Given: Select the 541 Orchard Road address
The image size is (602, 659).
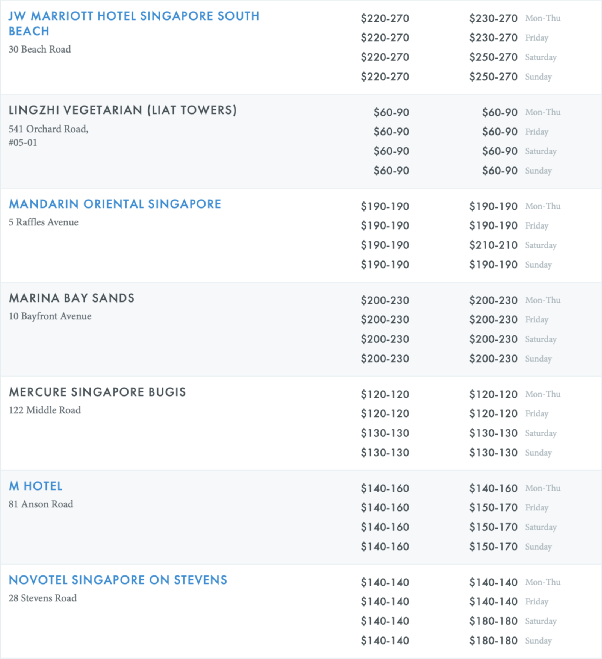Looking at the screenshot, I should pyautogui.click(x=49, y=128).
